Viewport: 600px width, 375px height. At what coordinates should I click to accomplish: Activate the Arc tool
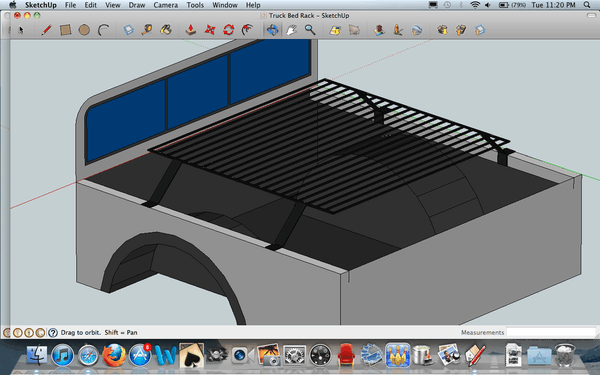103,30
